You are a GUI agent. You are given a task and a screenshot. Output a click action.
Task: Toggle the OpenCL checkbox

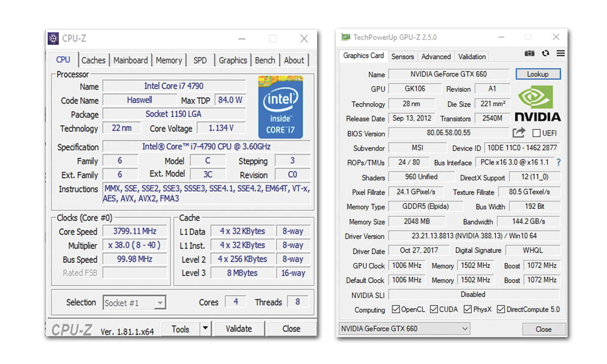(x=396, y=309)
